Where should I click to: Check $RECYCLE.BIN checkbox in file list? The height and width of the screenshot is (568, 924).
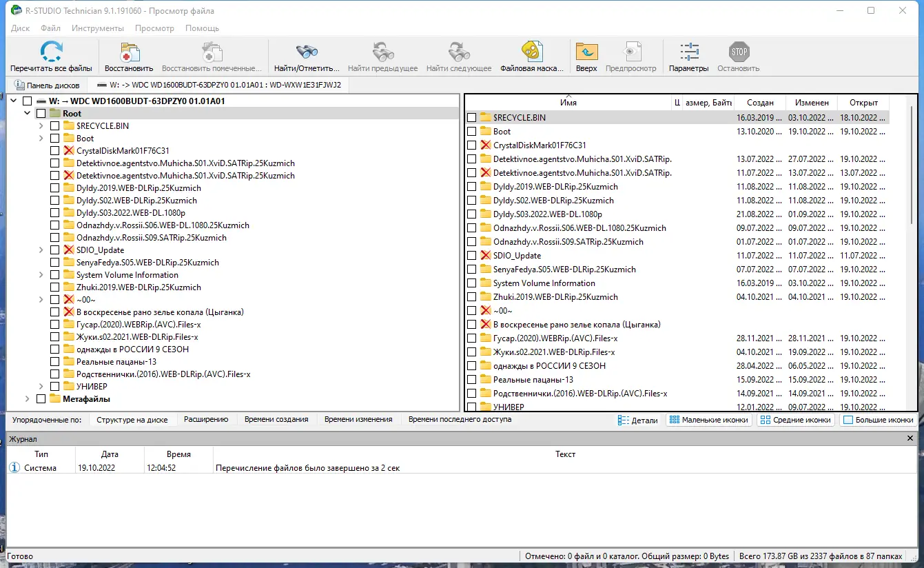tap(471, 118)
